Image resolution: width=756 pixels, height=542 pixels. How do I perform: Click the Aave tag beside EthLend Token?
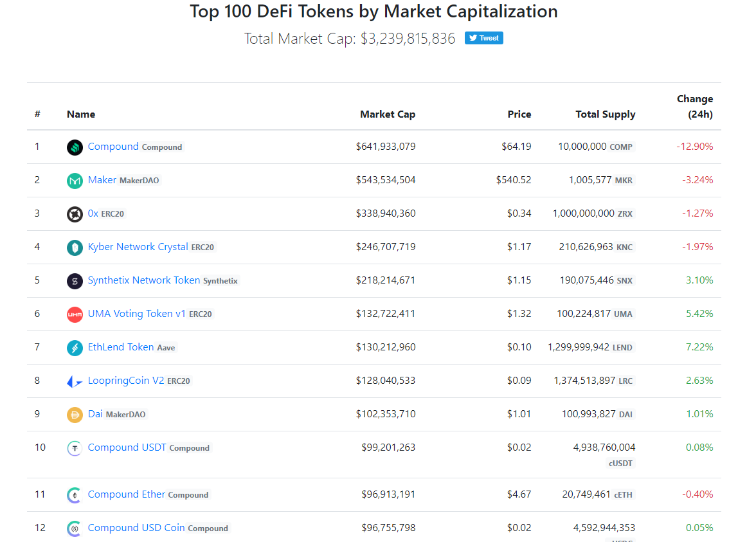pos(166,348)
